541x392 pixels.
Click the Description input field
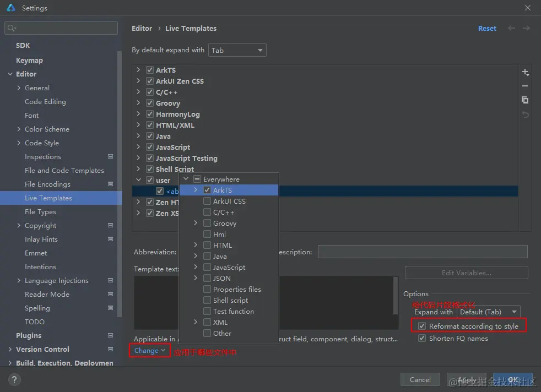423,252
